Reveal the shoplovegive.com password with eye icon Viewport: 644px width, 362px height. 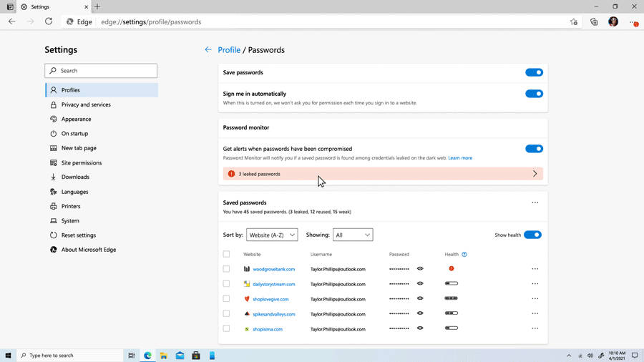420,298
